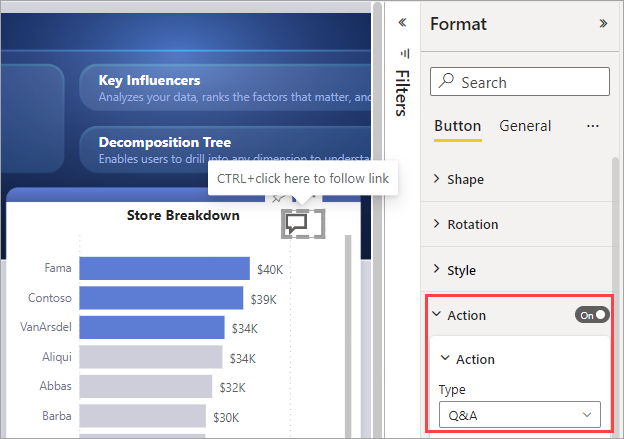Click the Filters funnel icon
Image resolution: width=624 pixels, height=439 pixels.
tap(405, 53)
